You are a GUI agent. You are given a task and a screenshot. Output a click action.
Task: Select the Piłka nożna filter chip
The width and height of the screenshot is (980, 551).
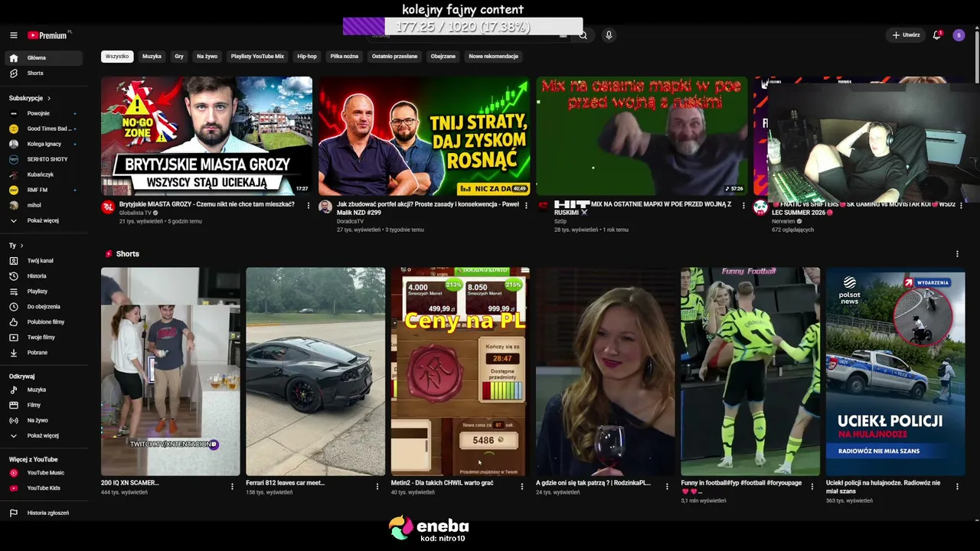345,57
